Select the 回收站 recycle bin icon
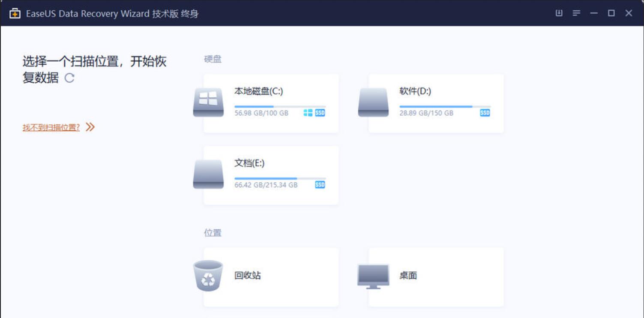 208,276
